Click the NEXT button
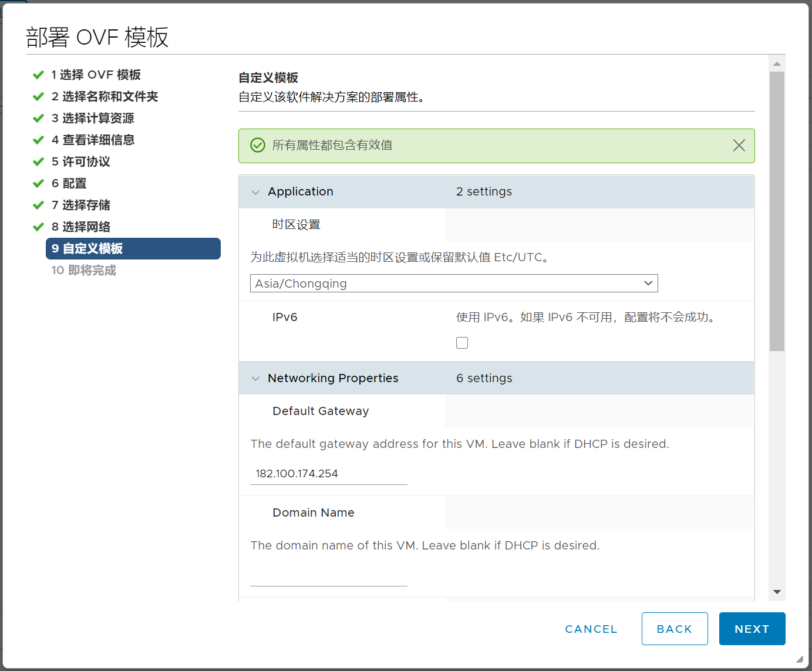 pos(752,629)
